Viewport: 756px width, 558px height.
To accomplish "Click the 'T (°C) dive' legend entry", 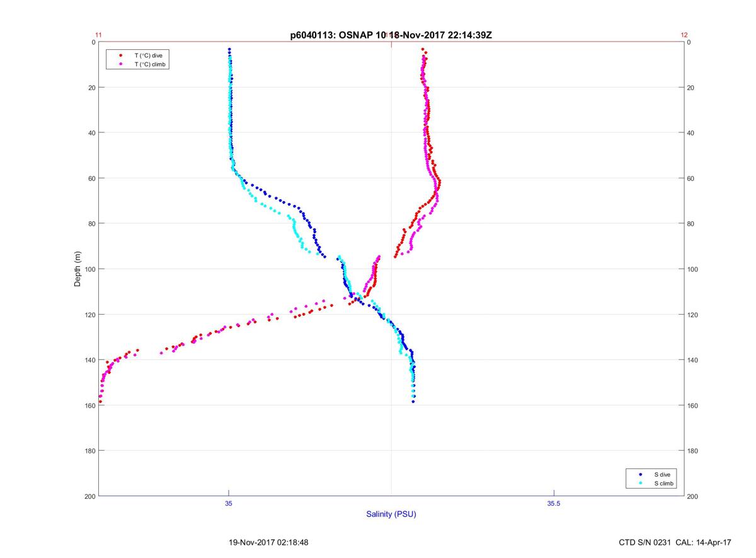I will (x=148, y=55).
